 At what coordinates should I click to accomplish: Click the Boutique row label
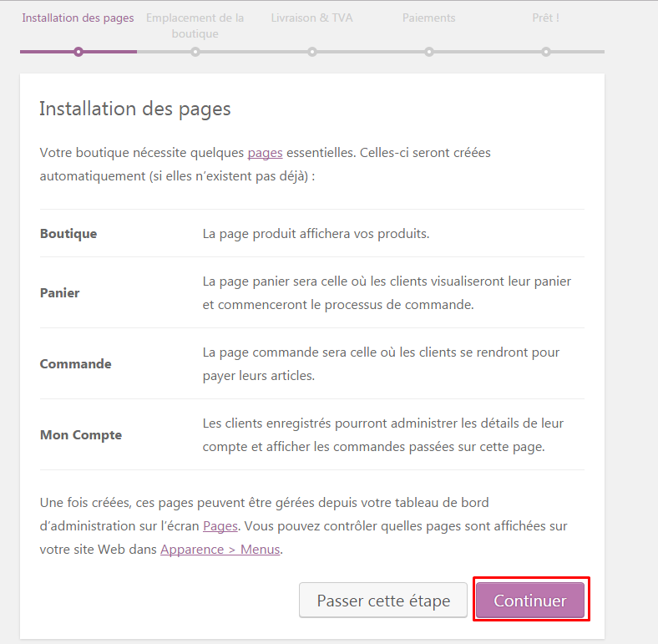[x=68, y=233]
